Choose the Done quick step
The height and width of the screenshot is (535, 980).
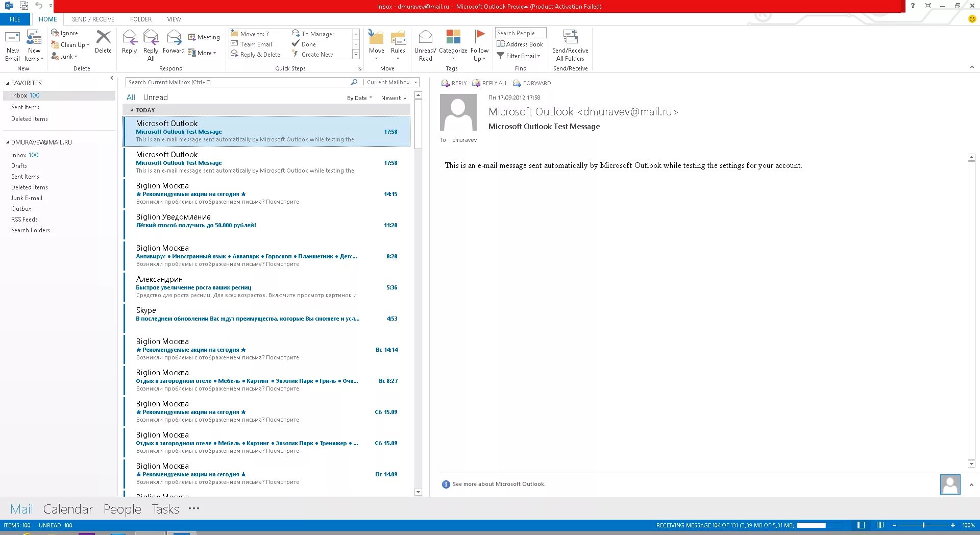304,44
